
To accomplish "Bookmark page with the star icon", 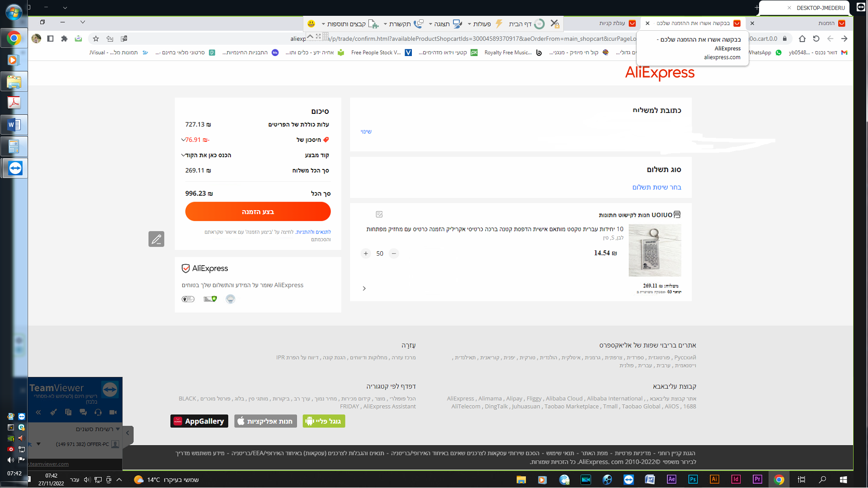I will [x=96, y=39].
